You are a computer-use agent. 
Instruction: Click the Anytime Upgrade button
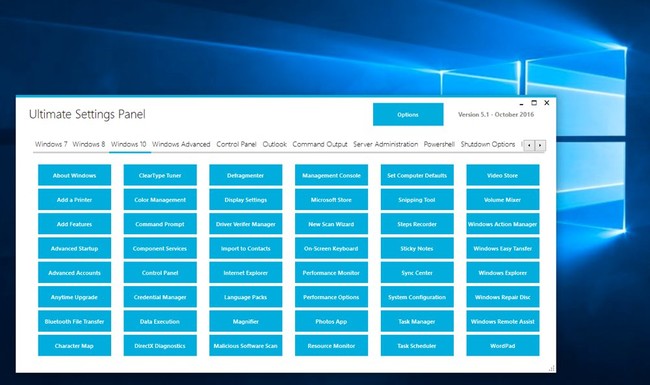(75, 297)
